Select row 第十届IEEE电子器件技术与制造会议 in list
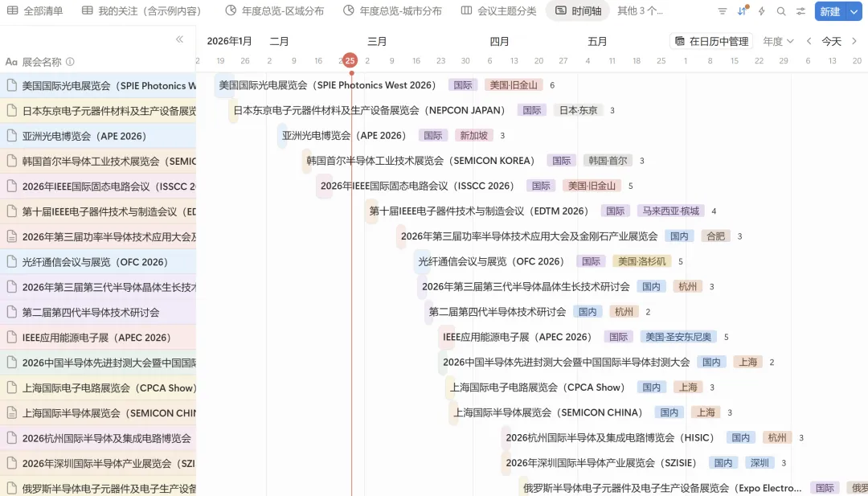This screenshot has width=868, height=496. tap(98, 211)
